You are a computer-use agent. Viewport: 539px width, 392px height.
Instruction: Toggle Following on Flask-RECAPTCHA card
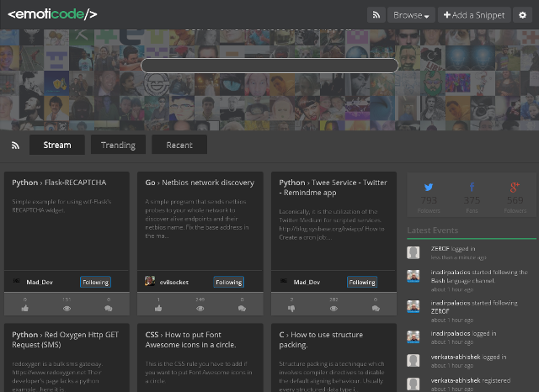pos(95,282)
